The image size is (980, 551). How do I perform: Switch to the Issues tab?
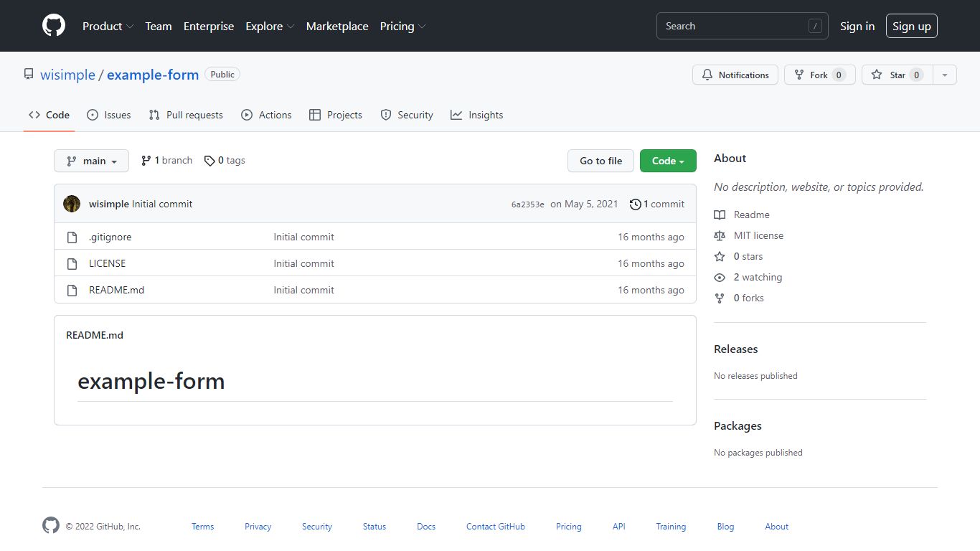[109, 115]
